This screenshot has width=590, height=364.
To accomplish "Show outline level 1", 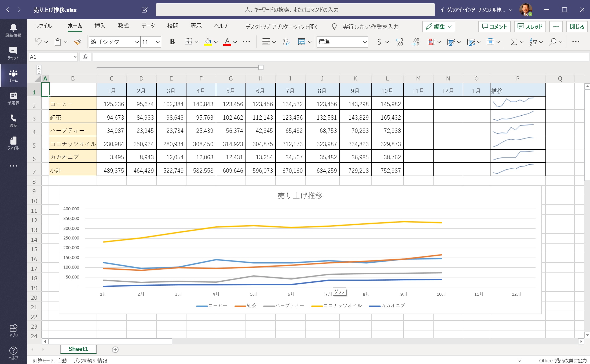I will point(39,67).
